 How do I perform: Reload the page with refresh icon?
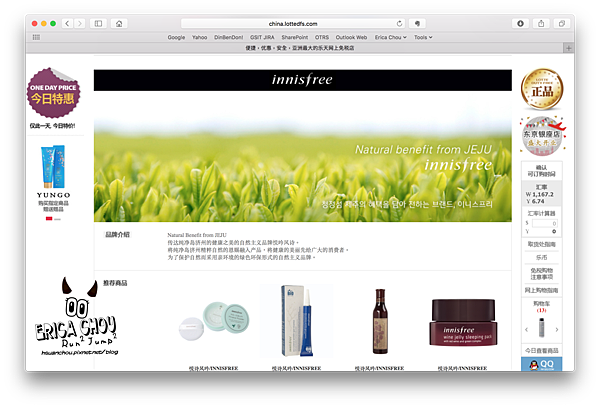pyautogui.click(x=399, y=24)
